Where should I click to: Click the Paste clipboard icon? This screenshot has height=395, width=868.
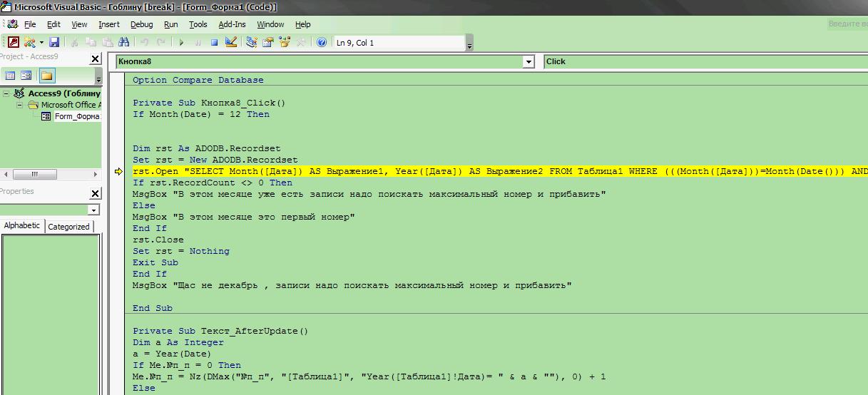tap(107, 43)
